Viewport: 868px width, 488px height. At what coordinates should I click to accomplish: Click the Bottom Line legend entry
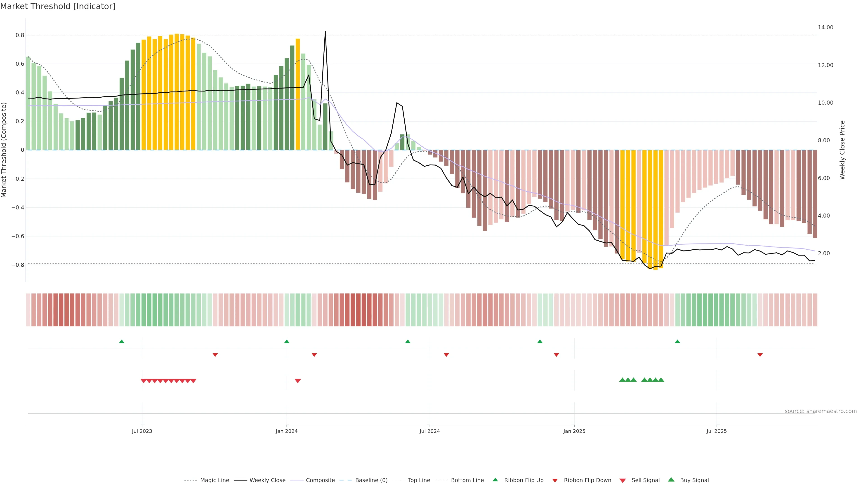coord(467,480)
